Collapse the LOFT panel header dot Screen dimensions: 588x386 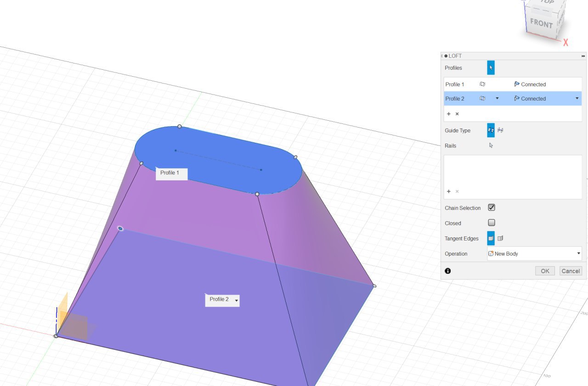tap(446, 56)
